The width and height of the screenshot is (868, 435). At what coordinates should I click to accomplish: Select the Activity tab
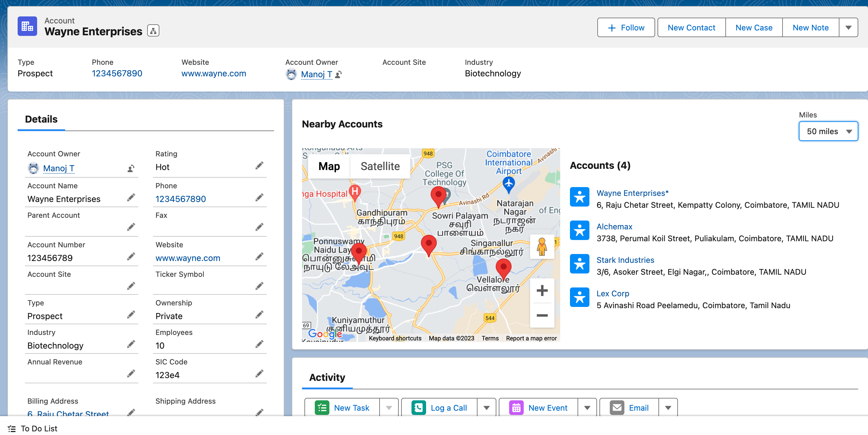tap(327, 378)
